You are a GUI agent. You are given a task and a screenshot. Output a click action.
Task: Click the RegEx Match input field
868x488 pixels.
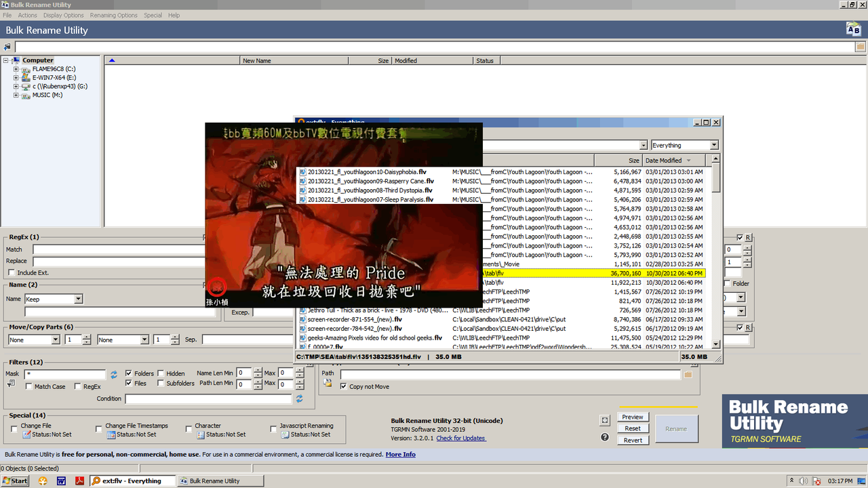(x=118, y=249)
